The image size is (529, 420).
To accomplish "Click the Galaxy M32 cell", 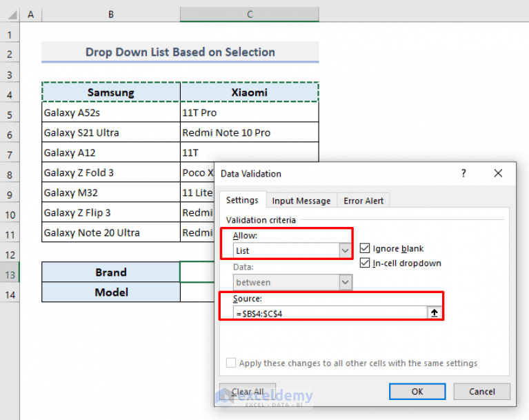I will [x=111, y=192].
